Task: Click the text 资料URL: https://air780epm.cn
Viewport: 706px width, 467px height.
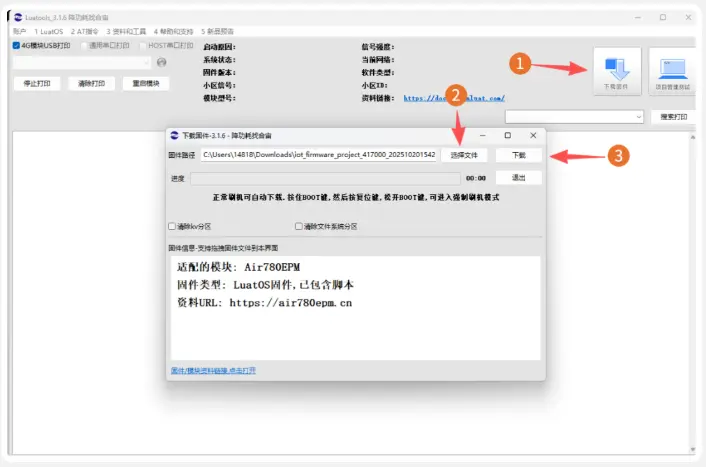Action: click(x=264, y=303)
